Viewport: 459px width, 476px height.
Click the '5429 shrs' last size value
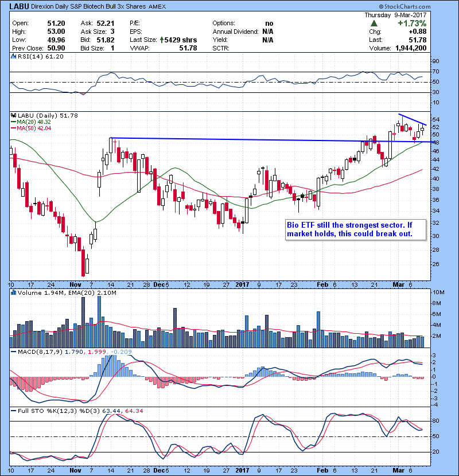(x=180, y=40)
